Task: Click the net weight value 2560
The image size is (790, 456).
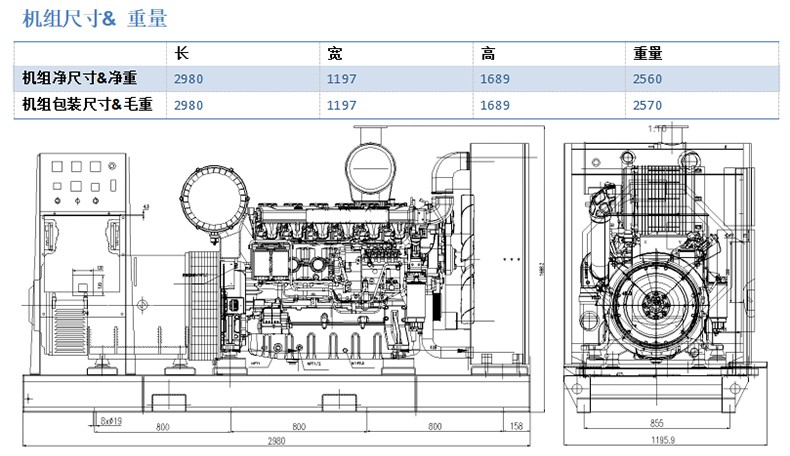Action: pyautogui.click(x=647, y=78)
